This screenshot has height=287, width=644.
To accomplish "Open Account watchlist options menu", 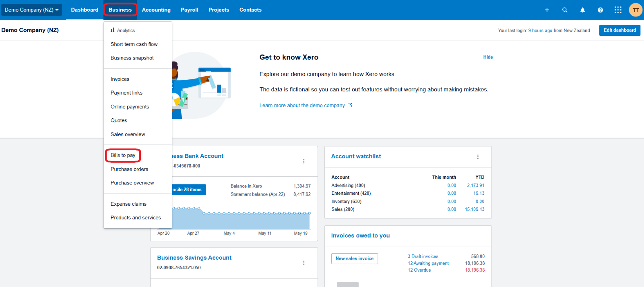I will coord(478,157).
